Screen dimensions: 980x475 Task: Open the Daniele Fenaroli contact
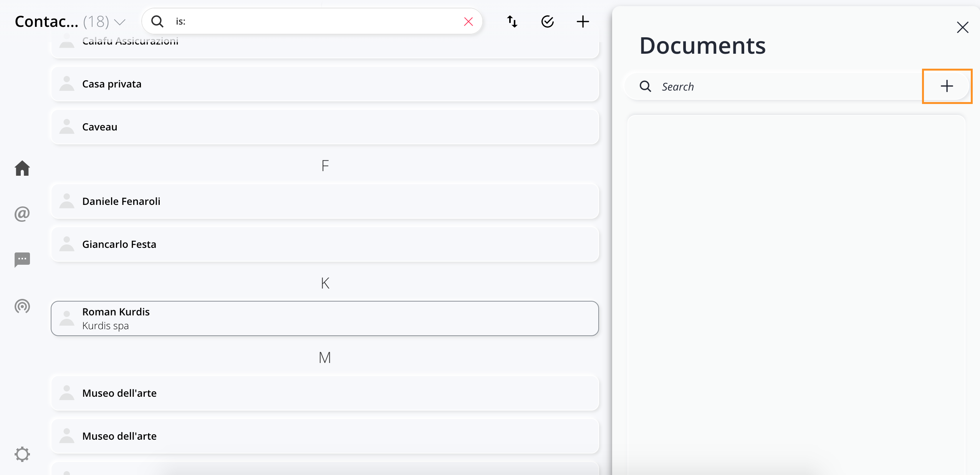coord(325,201)
